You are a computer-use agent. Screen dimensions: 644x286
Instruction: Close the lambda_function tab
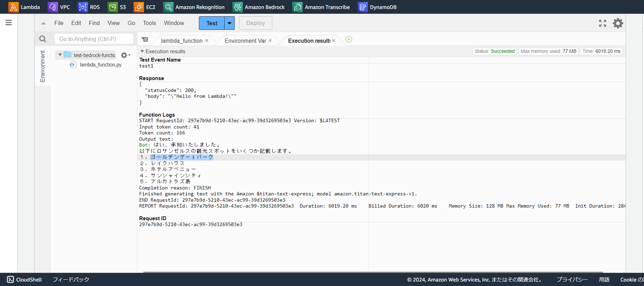click(207, 40)
